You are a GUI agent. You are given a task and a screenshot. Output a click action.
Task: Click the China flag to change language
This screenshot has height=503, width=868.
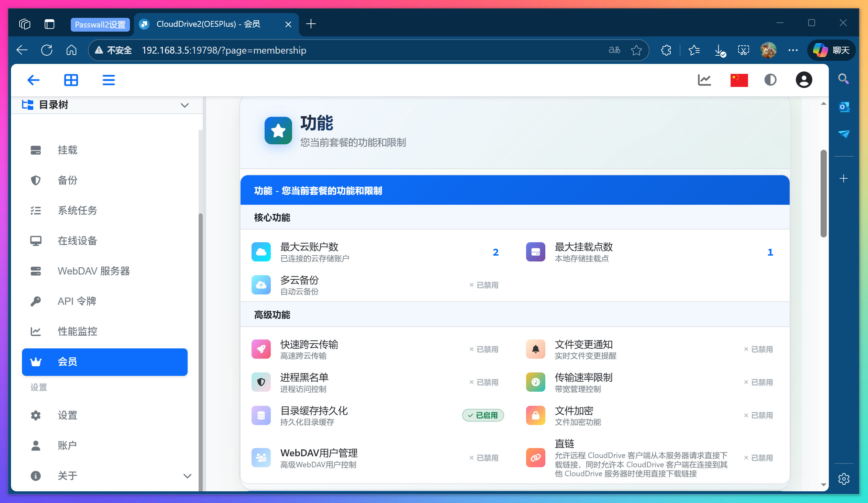pos(739,79)
